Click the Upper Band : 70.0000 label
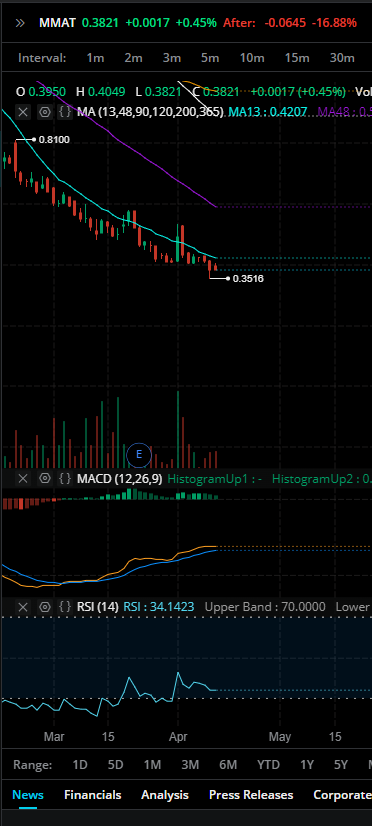 265,607
